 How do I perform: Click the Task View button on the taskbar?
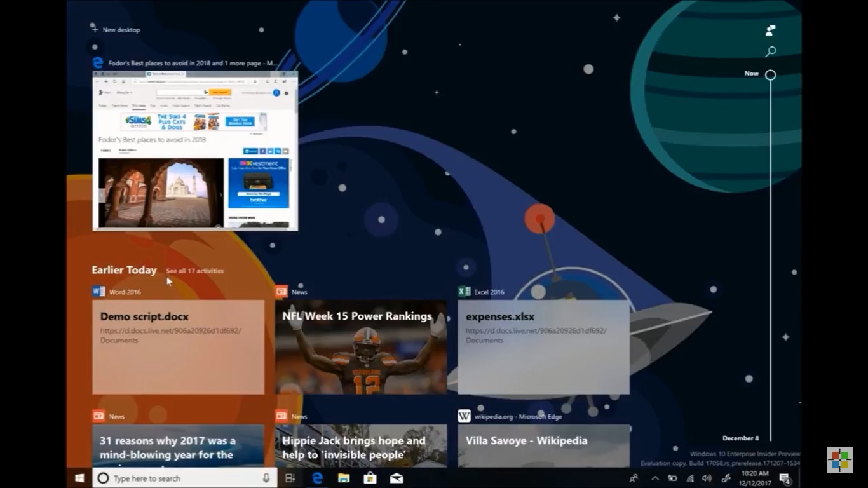coord(290,478)
